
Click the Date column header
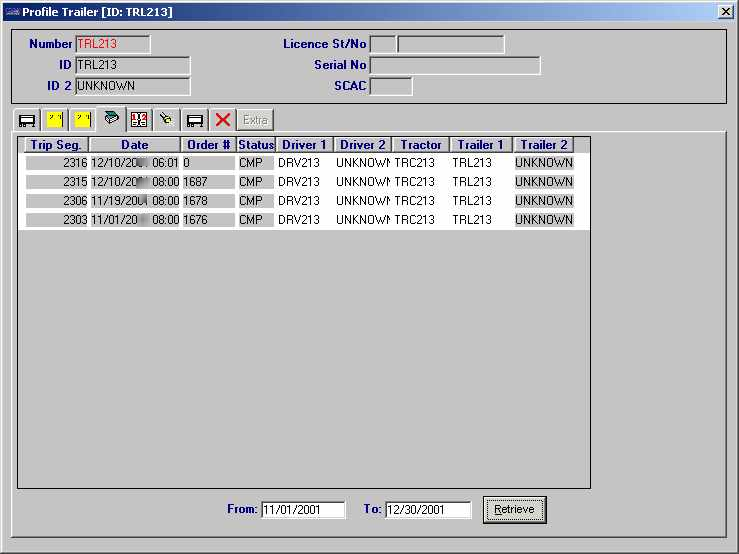(134, 145)
